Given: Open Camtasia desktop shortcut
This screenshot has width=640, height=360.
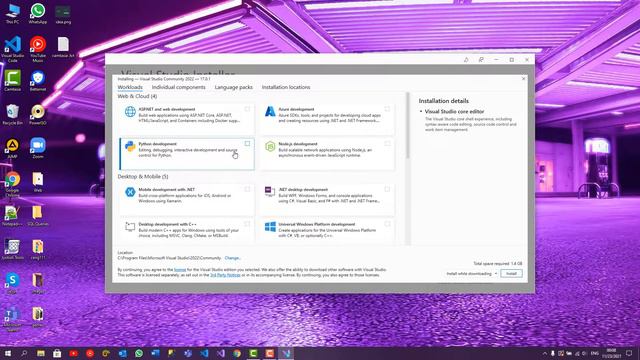Looking at the screenshot, I should pyautogui.click(x=13, y=80).
